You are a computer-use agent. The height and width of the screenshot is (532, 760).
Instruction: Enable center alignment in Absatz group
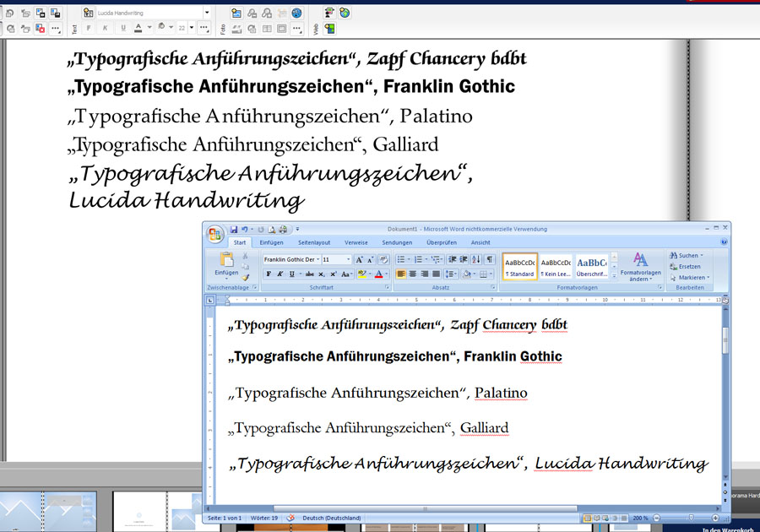[414, 274]
